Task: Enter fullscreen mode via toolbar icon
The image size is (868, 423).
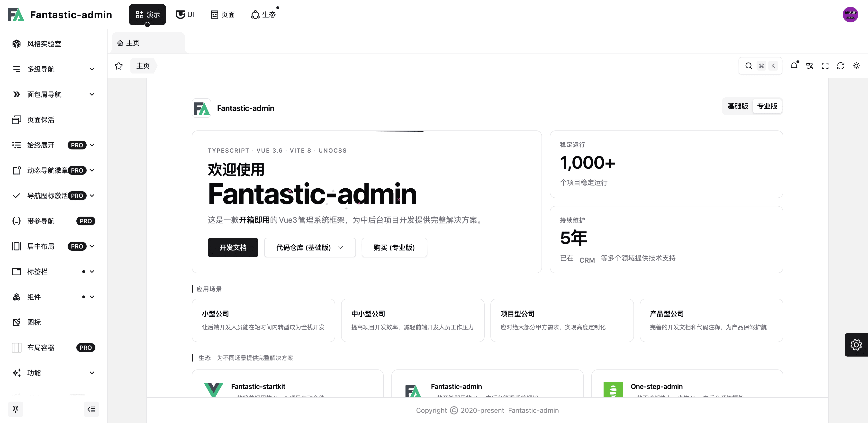Action: 825,66
